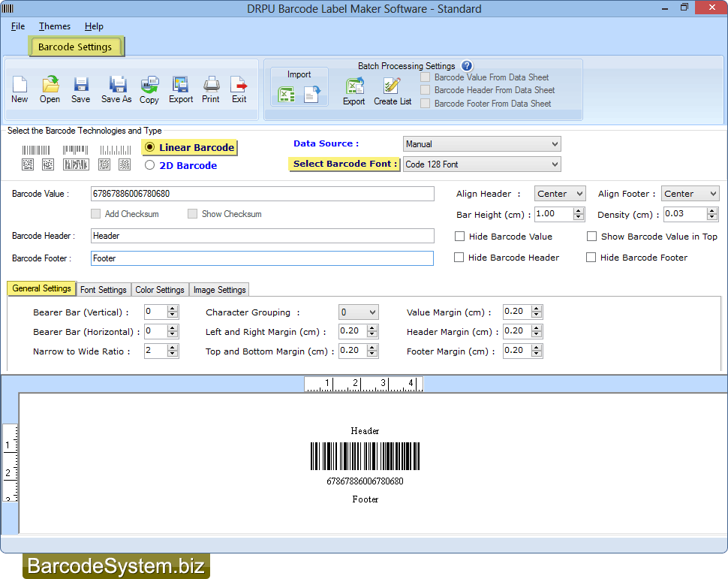
Task: Click the Barcode Settings tab button
Action: (x=75, y=47)
